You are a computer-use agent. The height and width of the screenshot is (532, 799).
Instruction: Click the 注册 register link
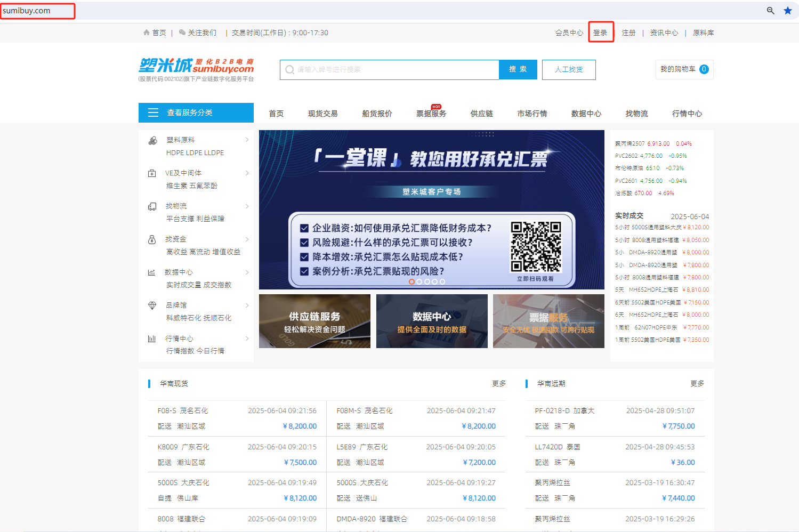coord(628,33)
